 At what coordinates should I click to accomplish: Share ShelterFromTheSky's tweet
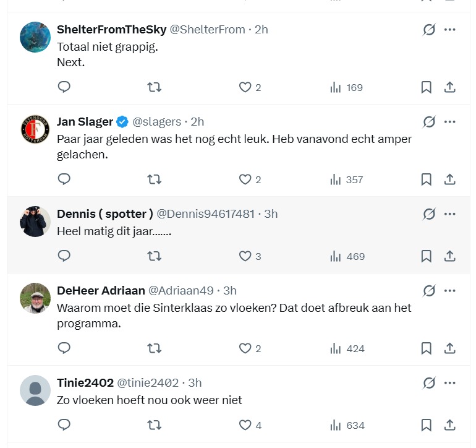click(450, 87)
